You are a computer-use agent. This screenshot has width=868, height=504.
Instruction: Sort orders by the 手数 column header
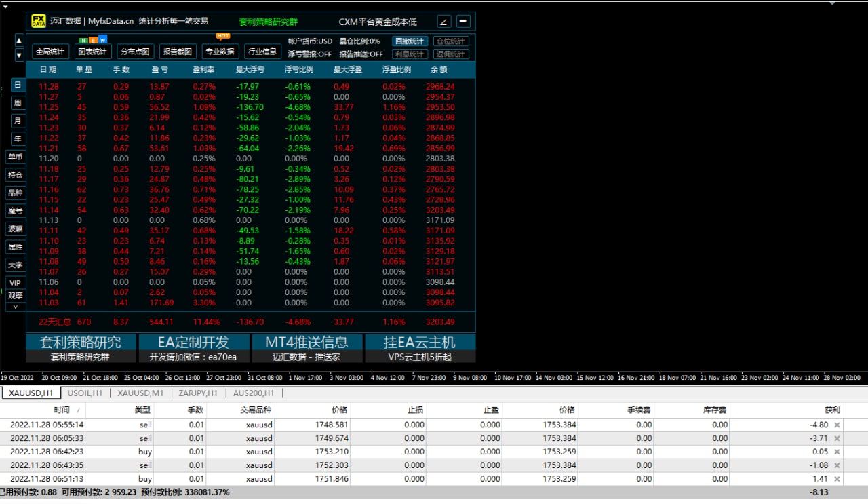(x=179, y=410)
